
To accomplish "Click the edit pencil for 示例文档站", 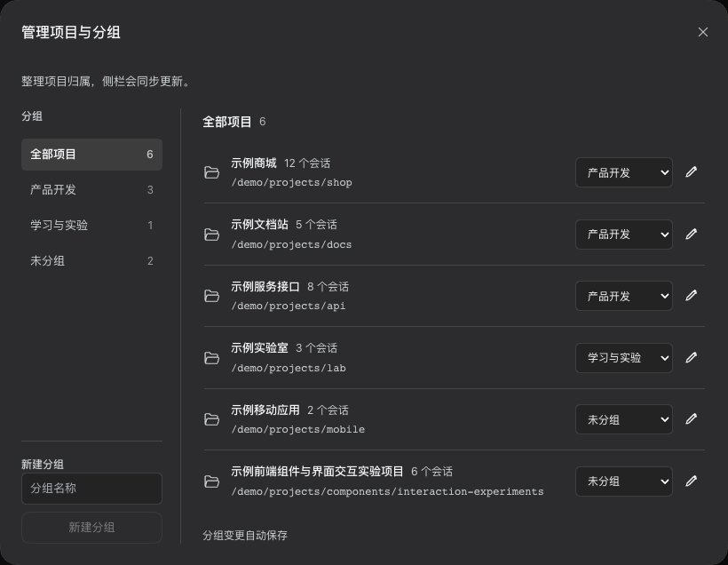I will click(x=691, y=235).
